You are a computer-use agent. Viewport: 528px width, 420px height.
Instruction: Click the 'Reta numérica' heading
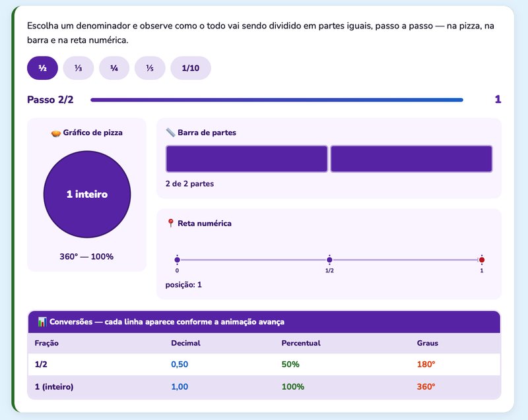205,224
